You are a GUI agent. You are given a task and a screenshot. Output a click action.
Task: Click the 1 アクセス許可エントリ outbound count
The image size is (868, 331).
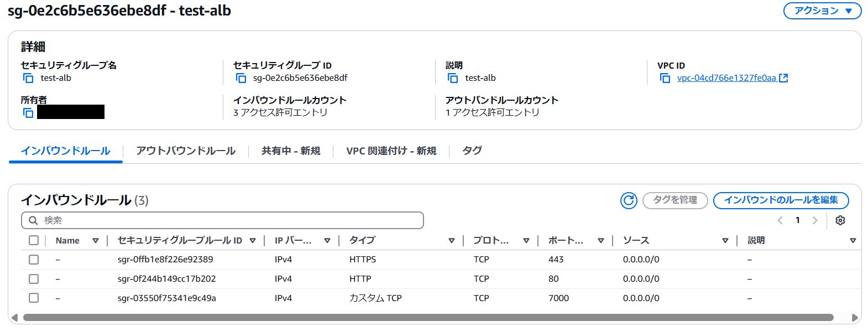click(493, 112)
